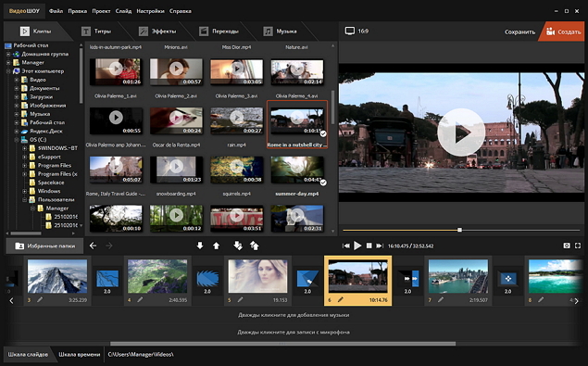Edit slide 5 with its pencil icon
The width and height of the screenshot is (588, 366).
pyautogui.click(x=241, y=299)
